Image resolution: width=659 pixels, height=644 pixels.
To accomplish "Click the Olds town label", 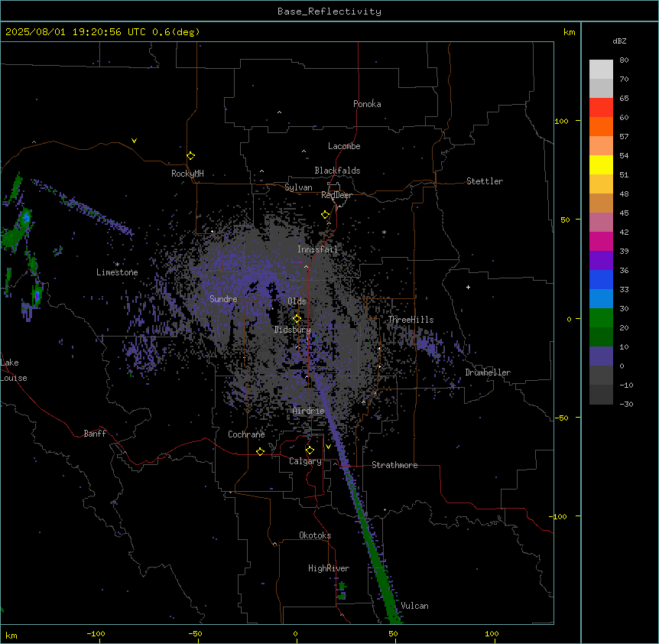I will (x=297, y=301).
